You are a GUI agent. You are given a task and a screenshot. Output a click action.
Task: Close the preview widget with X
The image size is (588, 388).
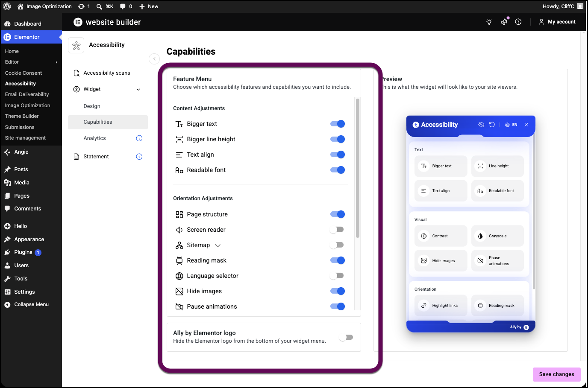[526, 125]
